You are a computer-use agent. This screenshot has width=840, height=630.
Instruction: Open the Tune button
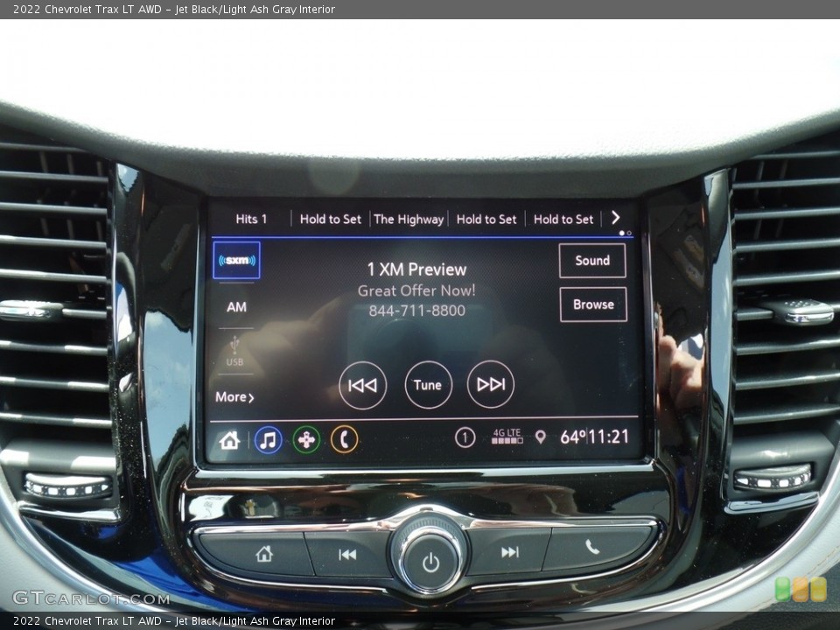428,385
